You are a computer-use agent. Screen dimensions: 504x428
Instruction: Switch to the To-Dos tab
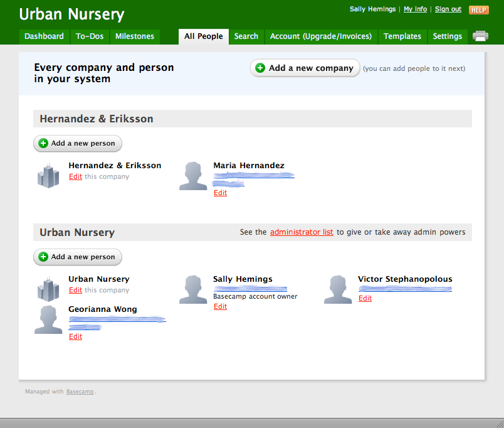(90, 36)
